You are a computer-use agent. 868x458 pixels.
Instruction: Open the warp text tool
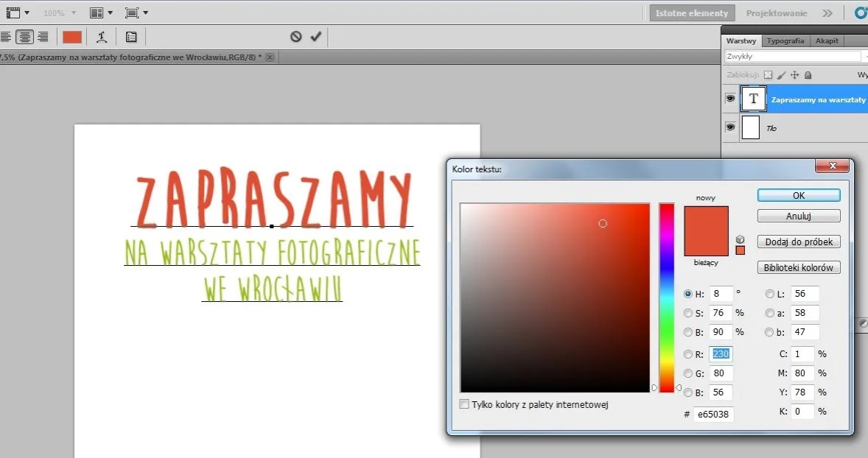(102, 36)
